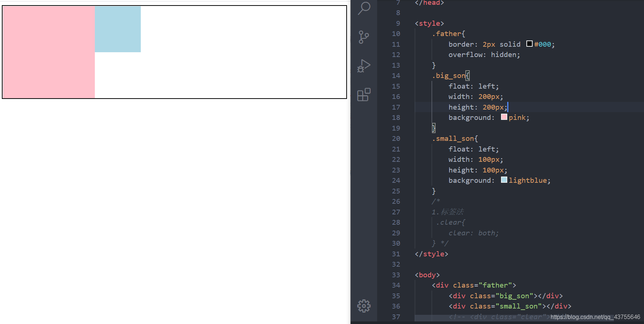Click the light blue small_son box in preview
The image size is (644, 324).
tap(118, 29)
